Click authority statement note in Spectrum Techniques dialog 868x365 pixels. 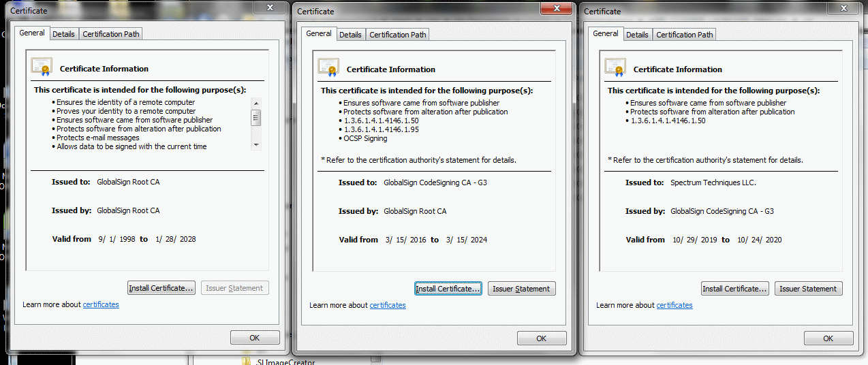coord(705,160)
